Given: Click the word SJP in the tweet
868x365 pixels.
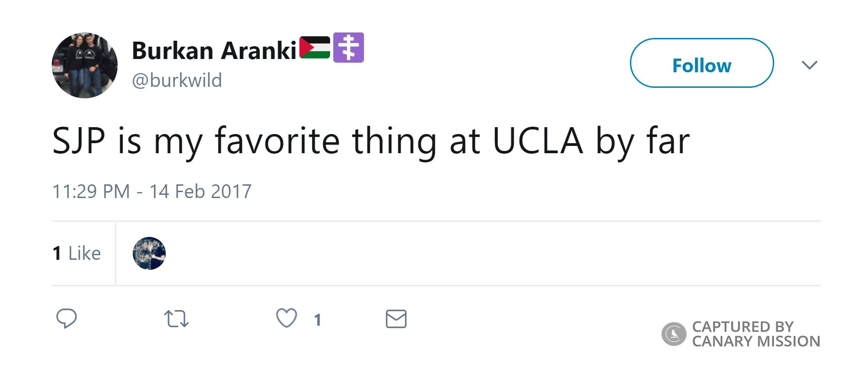Looking at the screenshot, I should pyautogui.click(x=79, y=141).
